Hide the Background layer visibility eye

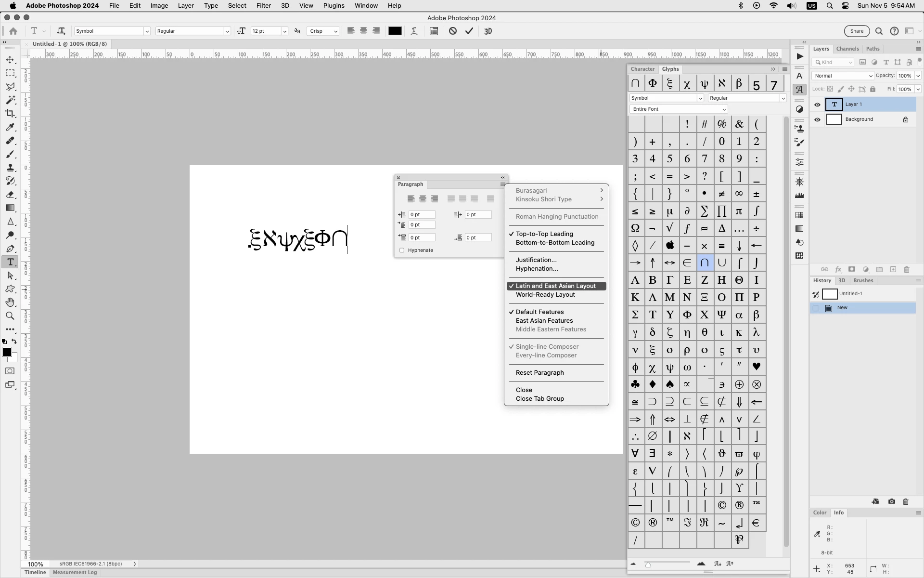point(817,120)
